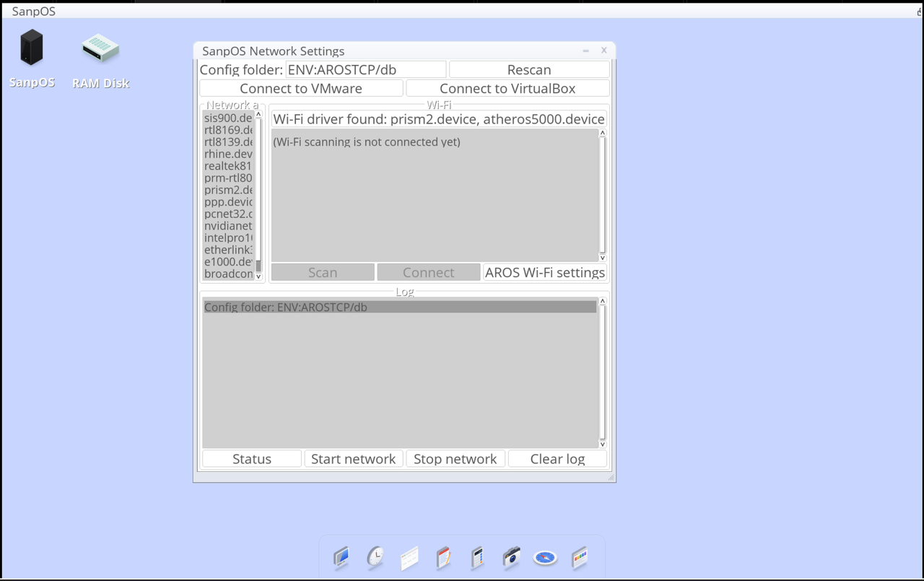Open the SanpOS drive icon
The height and width of the screenshot is (581, 924).
tap(32, 58)
